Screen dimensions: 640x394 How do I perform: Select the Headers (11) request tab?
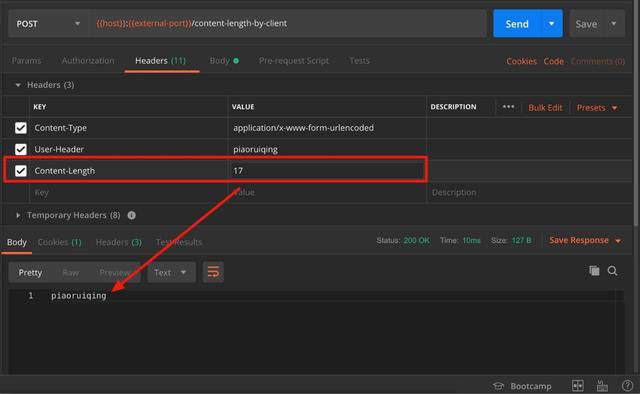tap(160, 61)
